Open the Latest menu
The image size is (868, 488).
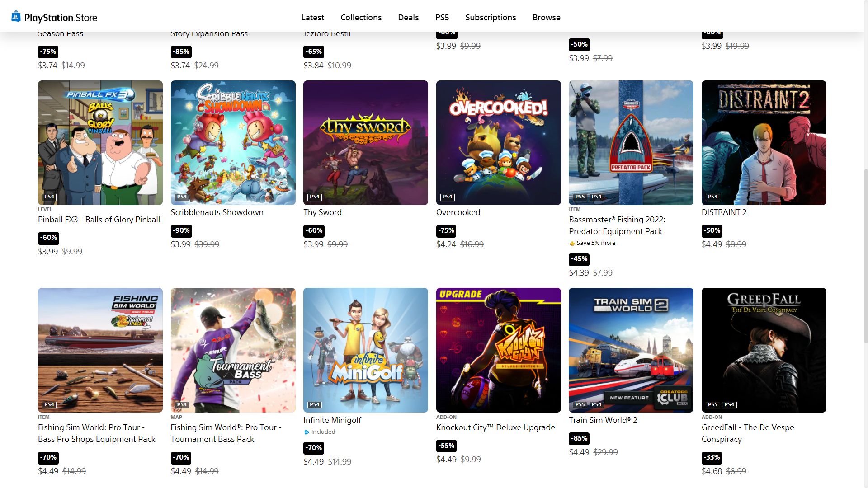(313, 18)
